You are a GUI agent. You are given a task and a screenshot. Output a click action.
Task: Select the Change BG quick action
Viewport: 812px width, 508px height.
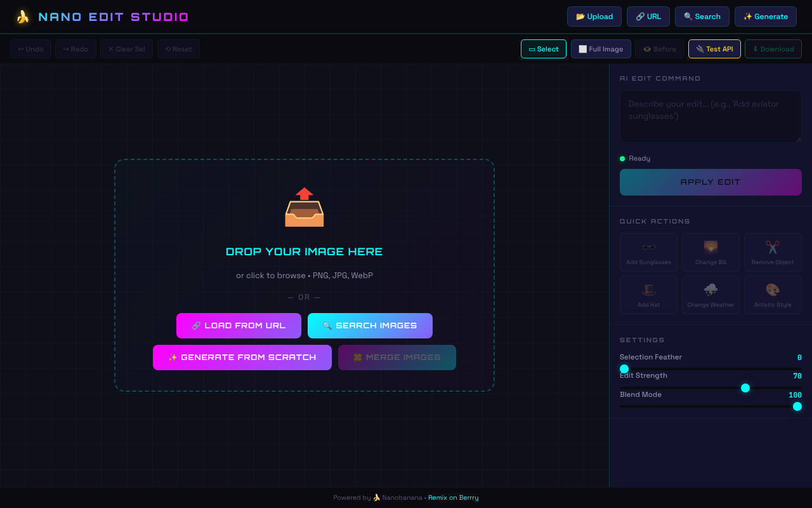(x=710, y=252)
